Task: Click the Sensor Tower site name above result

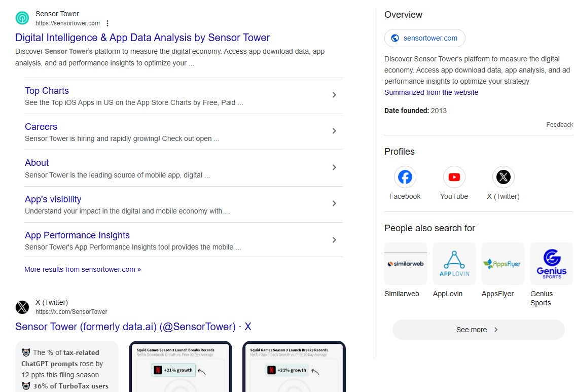Action: pos(57,14)
